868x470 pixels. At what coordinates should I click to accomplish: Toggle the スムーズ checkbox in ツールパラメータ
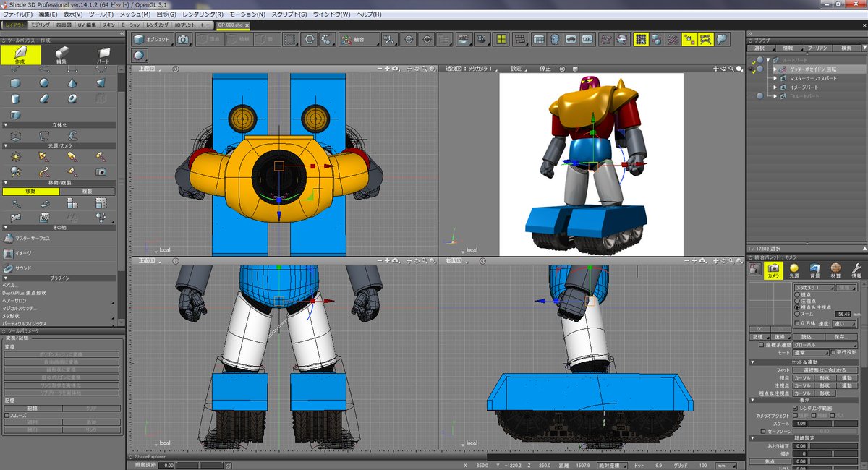(7, 416)
